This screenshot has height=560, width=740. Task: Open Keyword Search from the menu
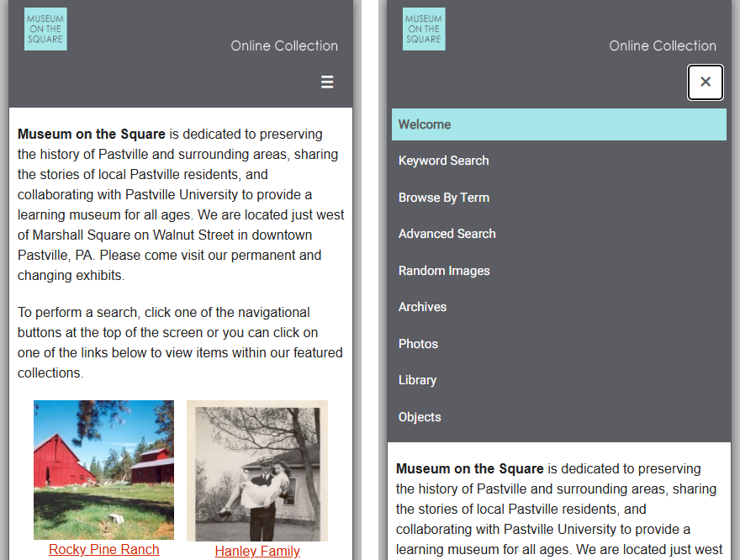(x=443, y=161)
